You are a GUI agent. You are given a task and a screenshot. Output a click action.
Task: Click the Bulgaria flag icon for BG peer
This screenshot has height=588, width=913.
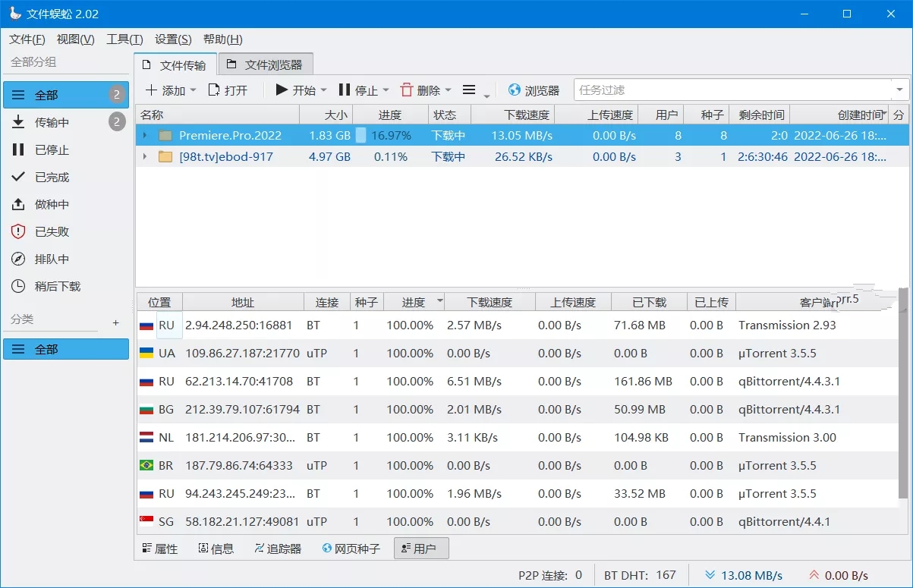(146, 410)
